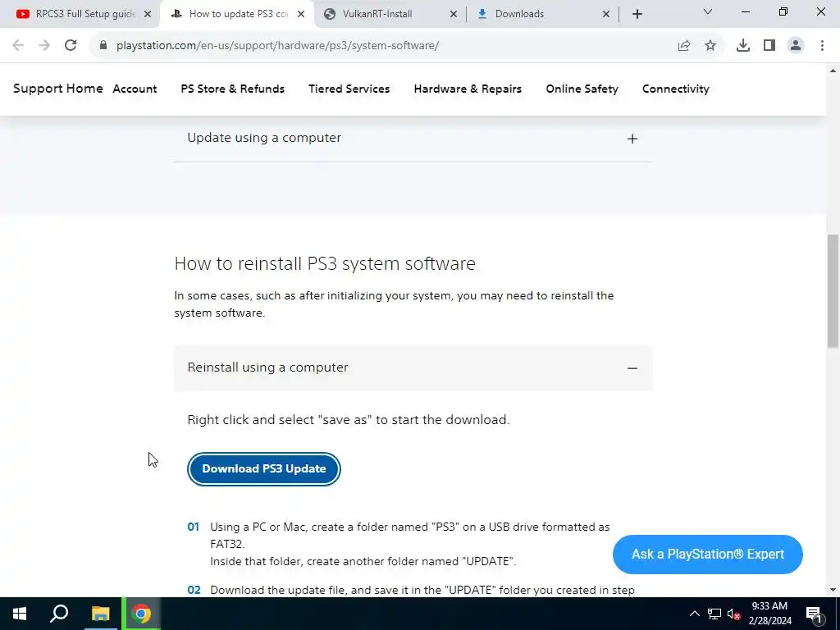Go back with the browser back arrow
The width and height of the screenshot is (840, 630).
point(18,46)
